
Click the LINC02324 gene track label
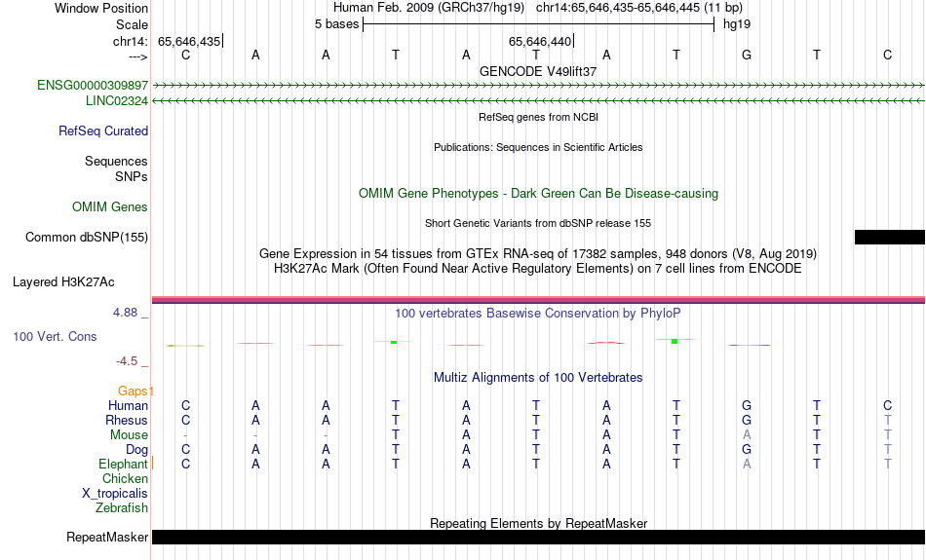point(117,100)
